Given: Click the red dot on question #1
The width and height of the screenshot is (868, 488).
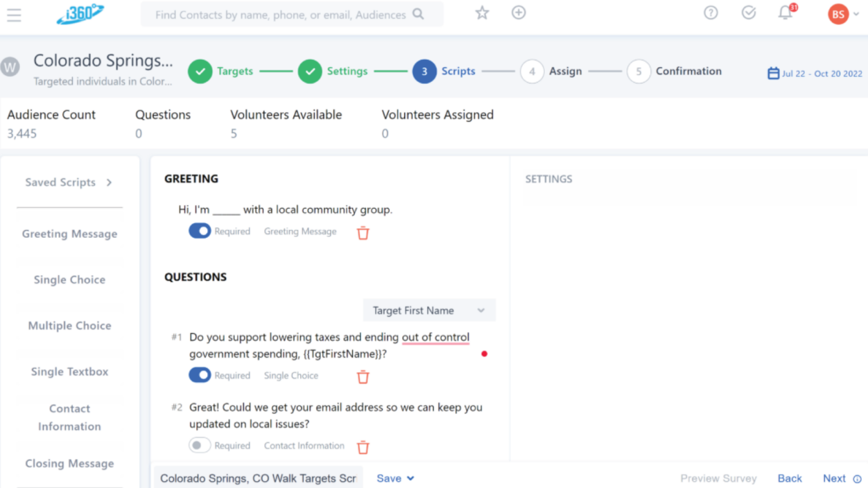Looking at the screenshot, I should click(x=484, y=354).
